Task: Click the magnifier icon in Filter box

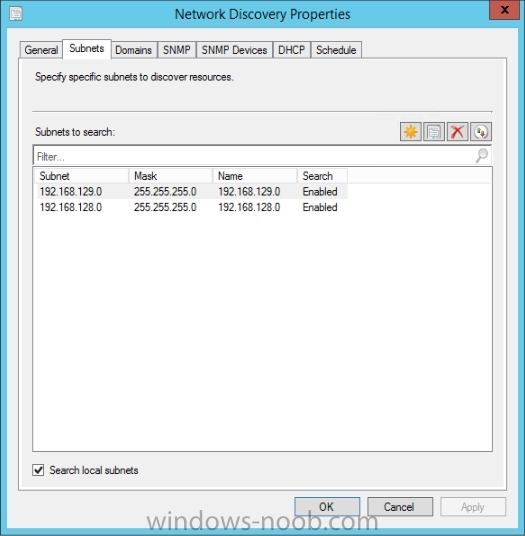Action: click(x=482, y=156)
